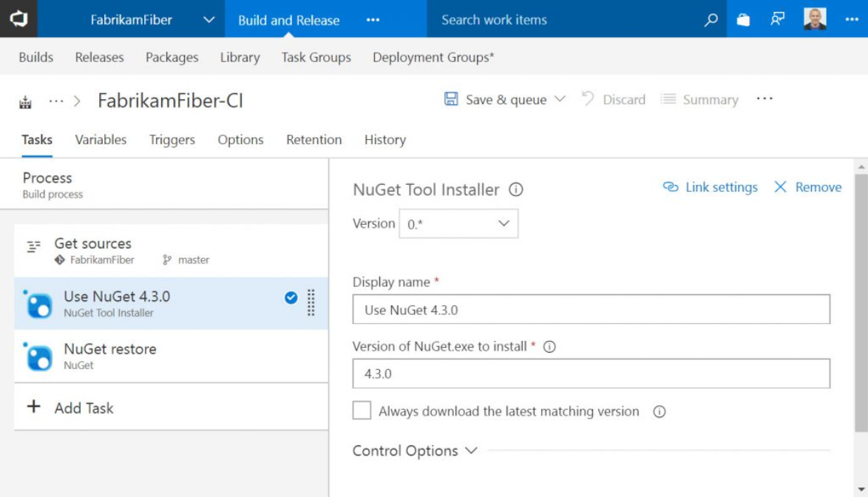Open the marketplace shopping bag icon

tap(743, 20)
